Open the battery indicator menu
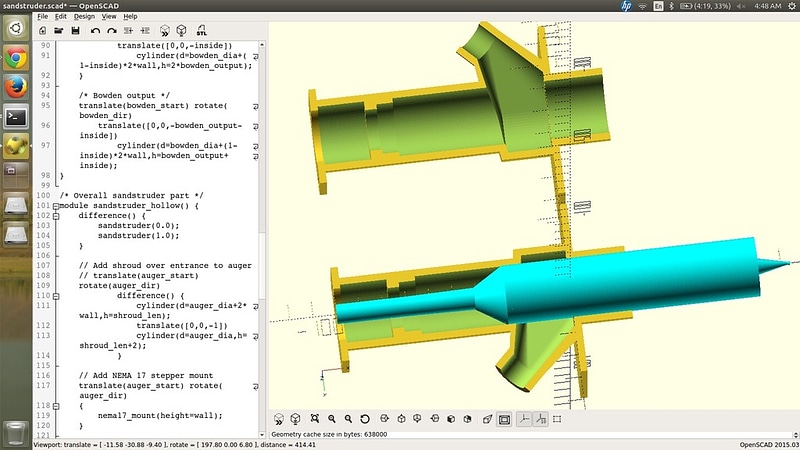The image size is (800, 450). pyautogui.click(x=706, y=6)
